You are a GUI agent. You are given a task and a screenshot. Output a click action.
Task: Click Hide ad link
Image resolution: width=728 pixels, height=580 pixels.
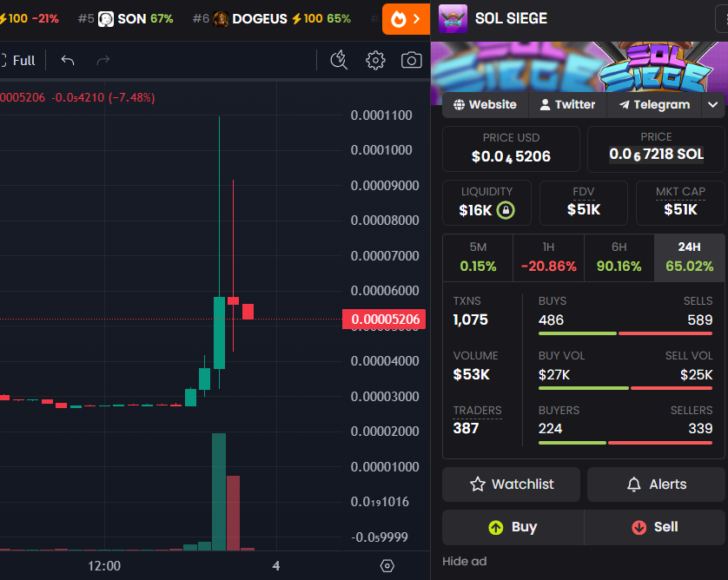(x=464, y=562)
